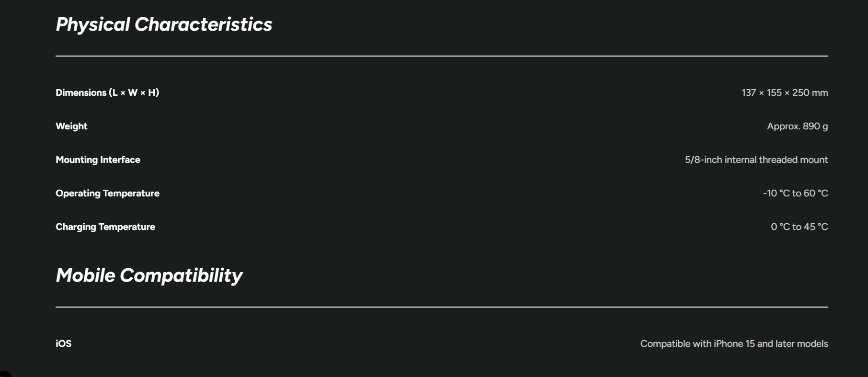The height and width of the screenshot is (377, 868).
Task: Click the word Mobile in the second heading
Action: point(86,275)
